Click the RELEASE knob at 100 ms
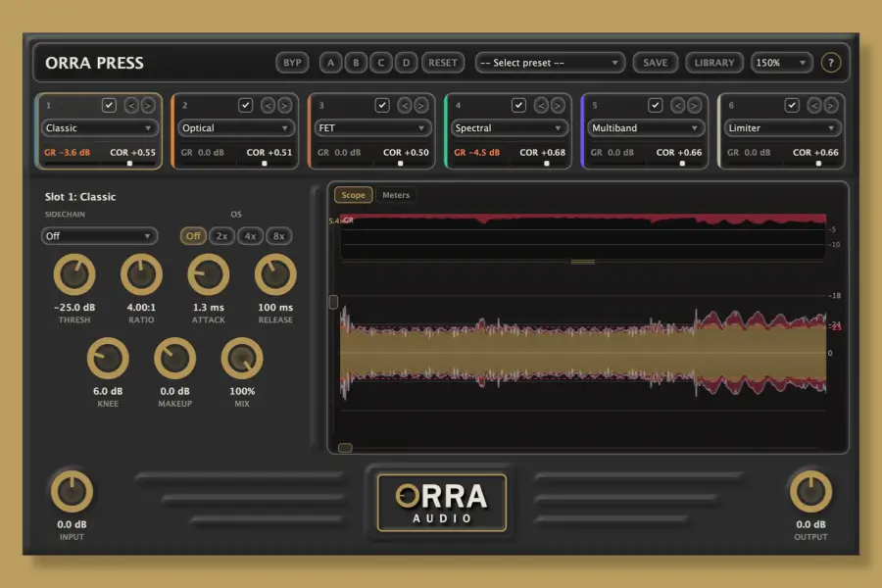 click(x=275, y=274)
